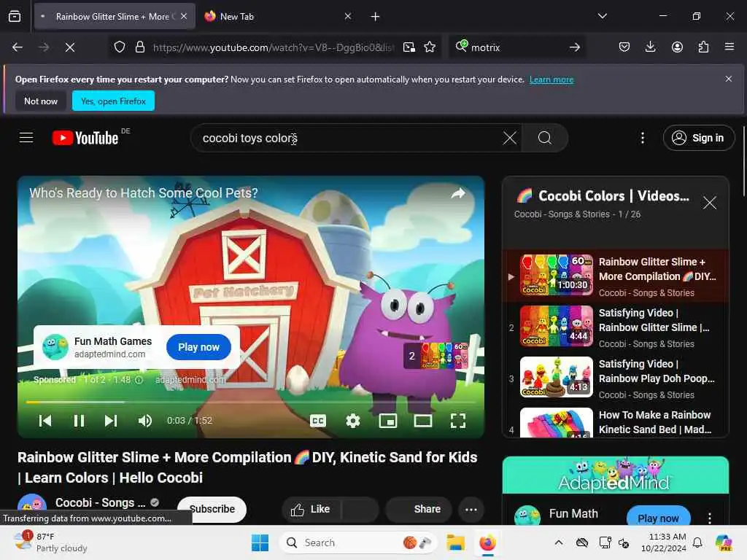Bookmark this page with the star

tap(430, 47)
